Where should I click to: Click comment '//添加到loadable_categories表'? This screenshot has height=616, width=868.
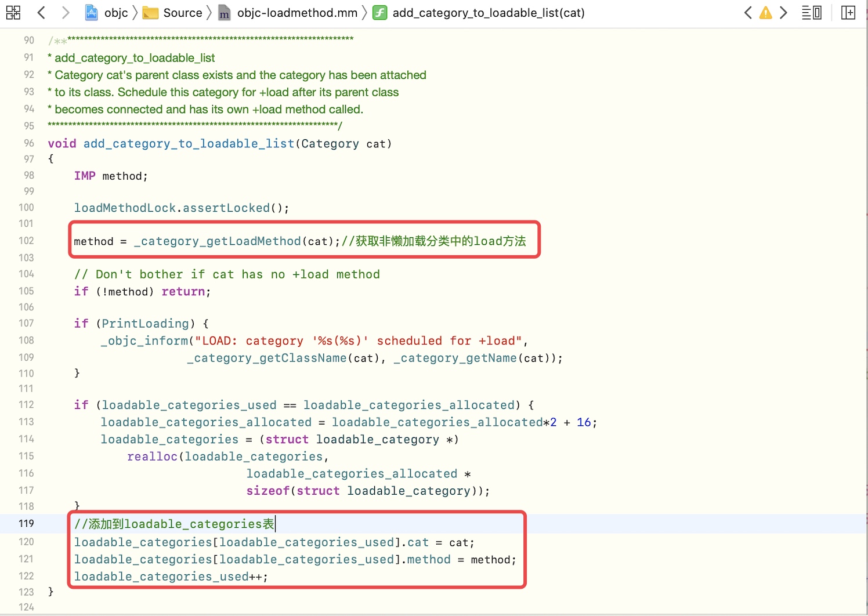click(x=174, y=524)
